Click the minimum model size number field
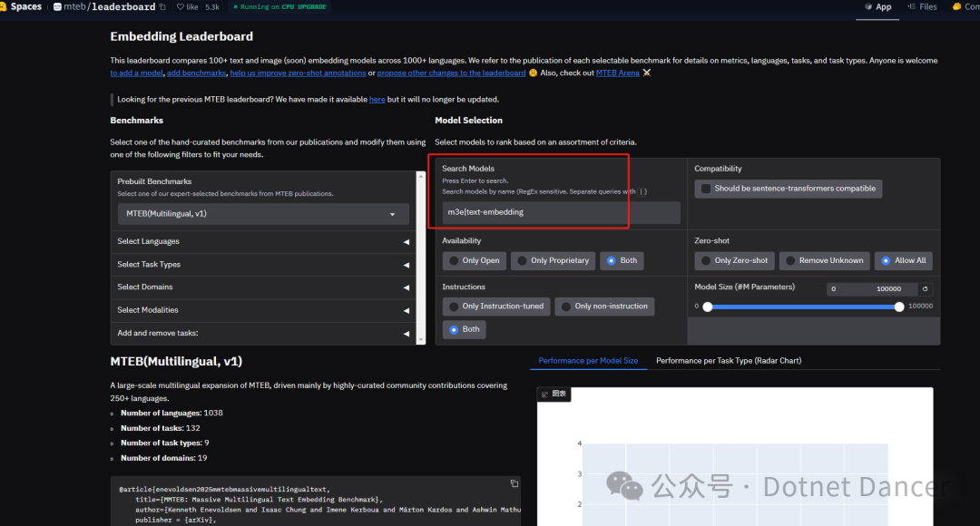 (848, 288)
